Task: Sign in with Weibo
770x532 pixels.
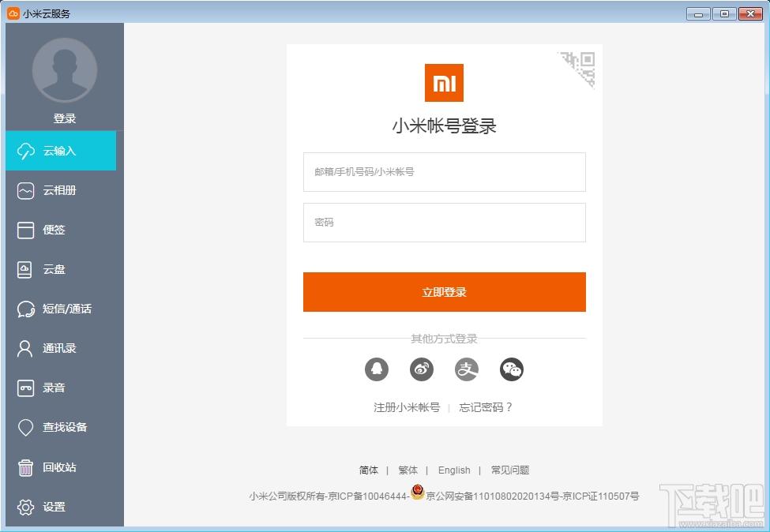Action: coord(421,369)
